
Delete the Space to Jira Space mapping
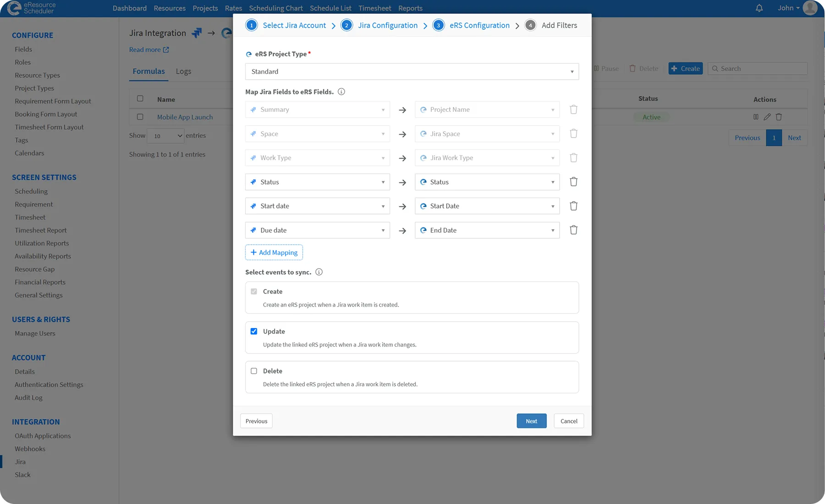click(573, 134)
